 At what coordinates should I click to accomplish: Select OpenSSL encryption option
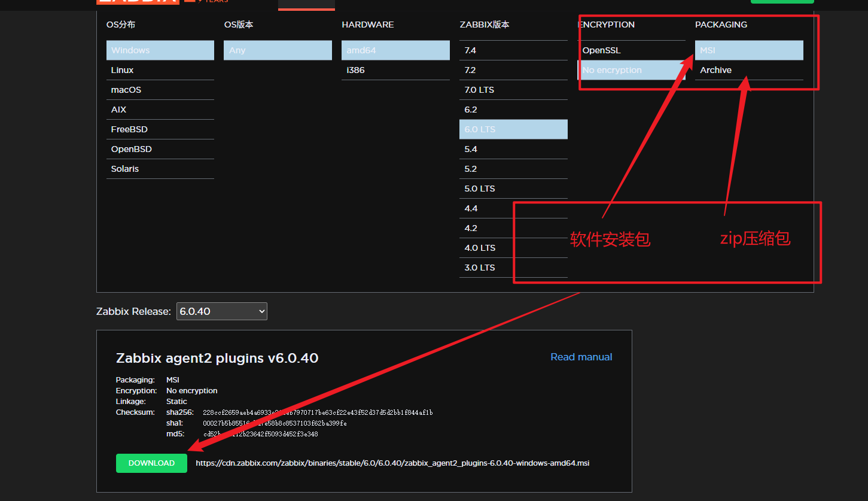tap(631, 50)
